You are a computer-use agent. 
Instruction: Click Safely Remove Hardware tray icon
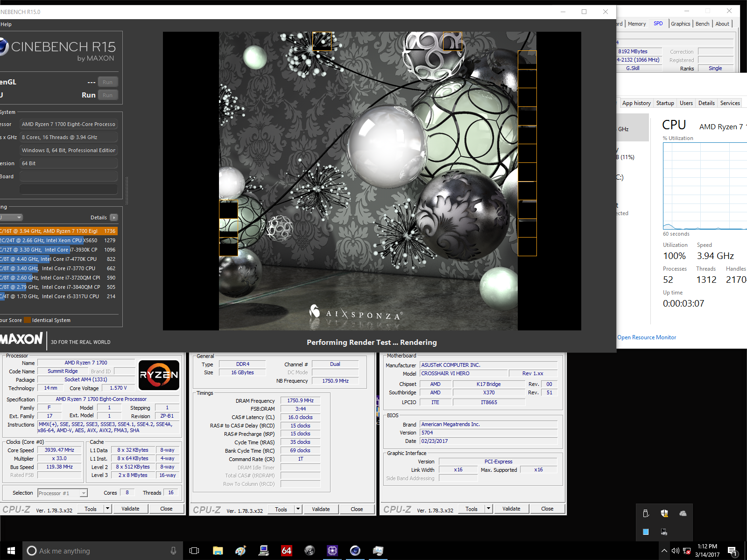(x=646, y=513)
